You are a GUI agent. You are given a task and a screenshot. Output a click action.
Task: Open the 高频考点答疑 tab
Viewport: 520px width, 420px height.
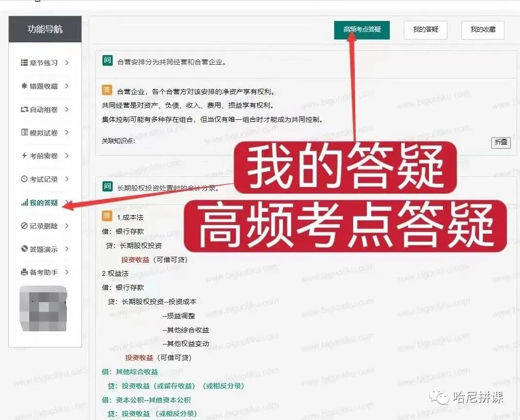click(362, 30)
